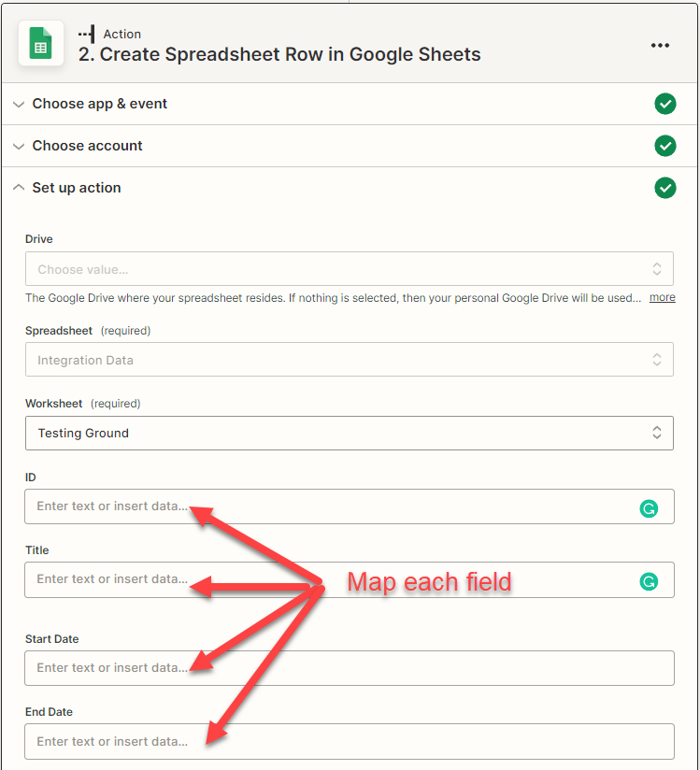
Task: Click into the End Date input field
Action: click(x=350, y=741)
